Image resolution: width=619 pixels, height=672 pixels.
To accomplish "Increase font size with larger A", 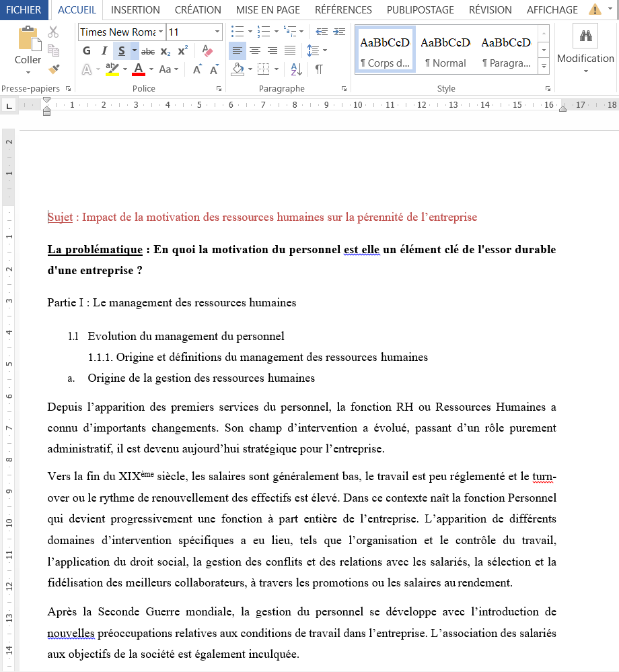I will coord(197,69).
